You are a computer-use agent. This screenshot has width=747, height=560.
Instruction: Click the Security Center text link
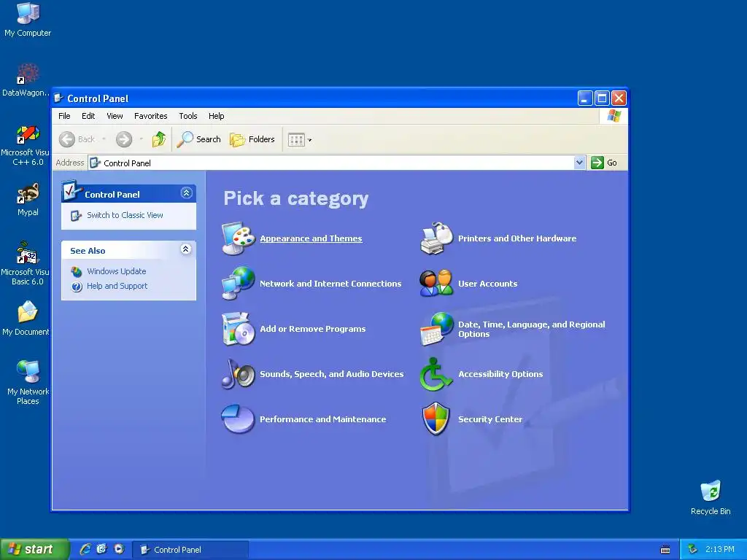pyautogui.click(x=490, y=419)
